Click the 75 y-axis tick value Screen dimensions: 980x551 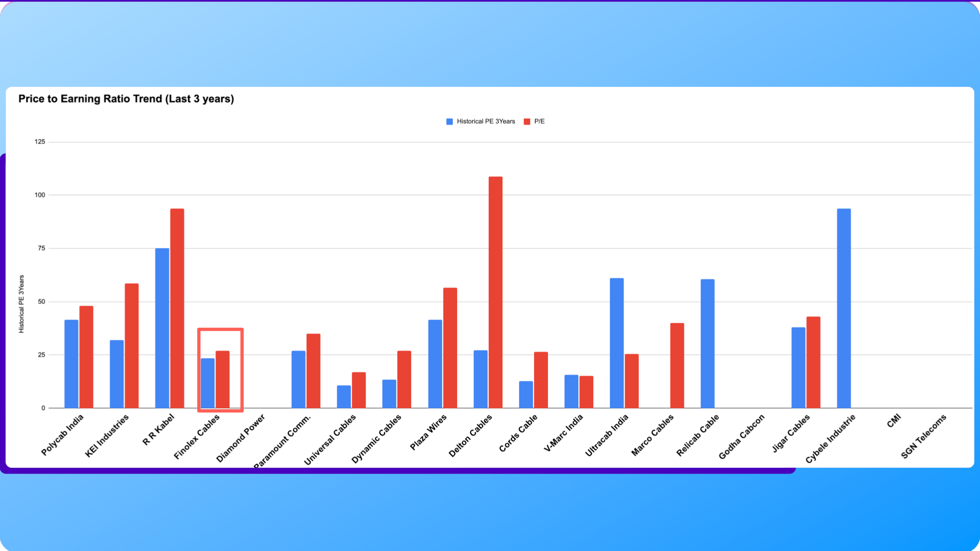pyautogui.click(x=41, y=248)
